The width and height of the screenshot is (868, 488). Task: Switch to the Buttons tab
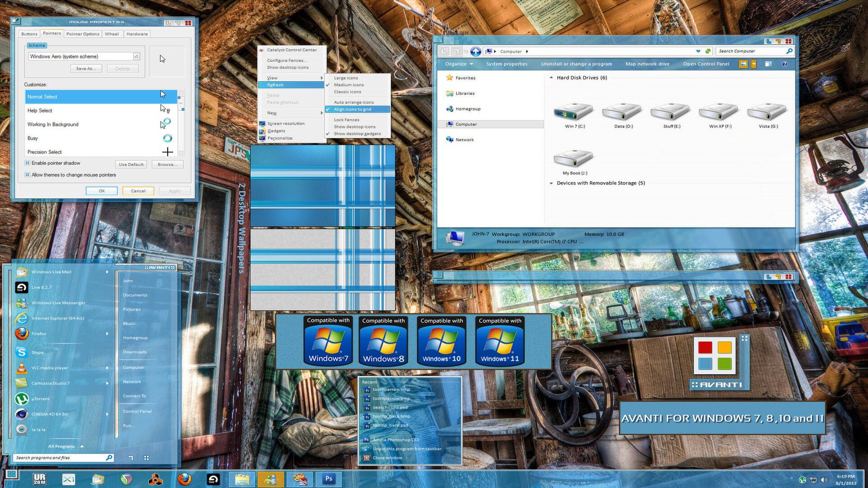29,34
